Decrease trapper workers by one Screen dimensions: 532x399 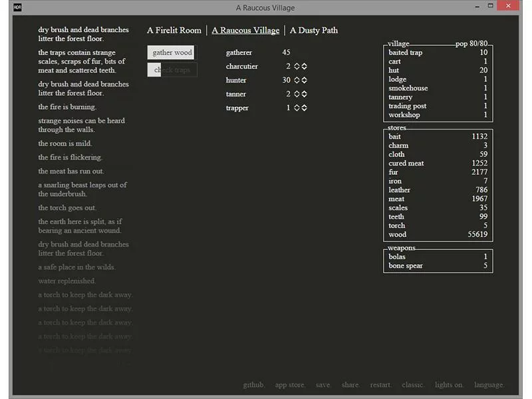[297, 110]
